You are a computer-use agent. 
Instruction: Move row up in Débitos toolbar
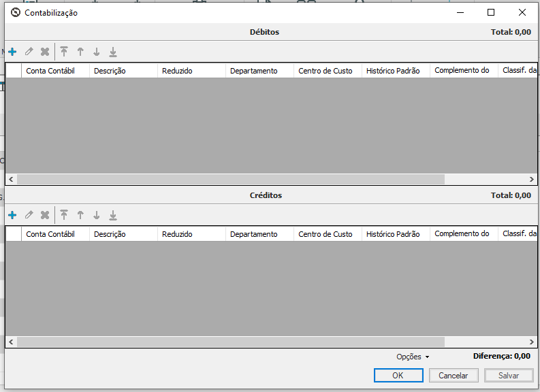80,52
